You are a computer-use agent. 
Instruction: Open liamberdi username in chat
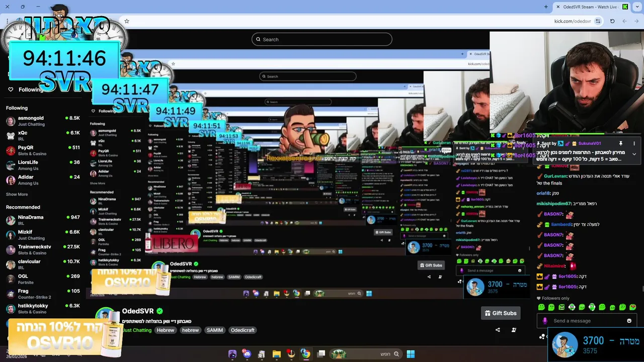[x=561, y=224]
